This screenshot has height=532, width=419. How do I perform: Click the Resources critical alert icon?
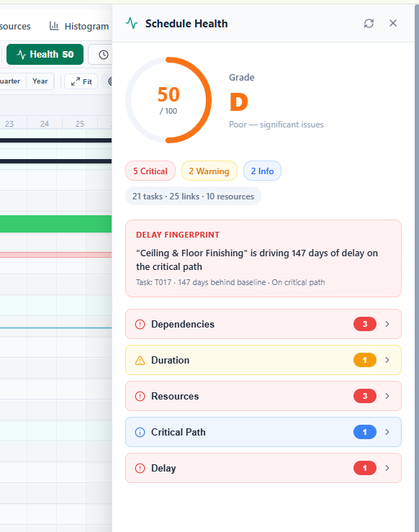click(x=140, y=396)
